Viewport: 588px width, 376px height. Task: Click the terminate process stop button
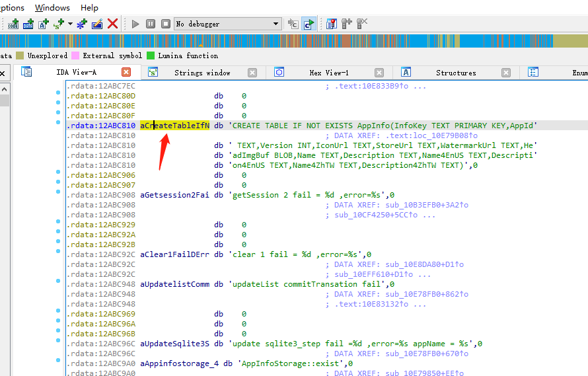pos(166,24)
